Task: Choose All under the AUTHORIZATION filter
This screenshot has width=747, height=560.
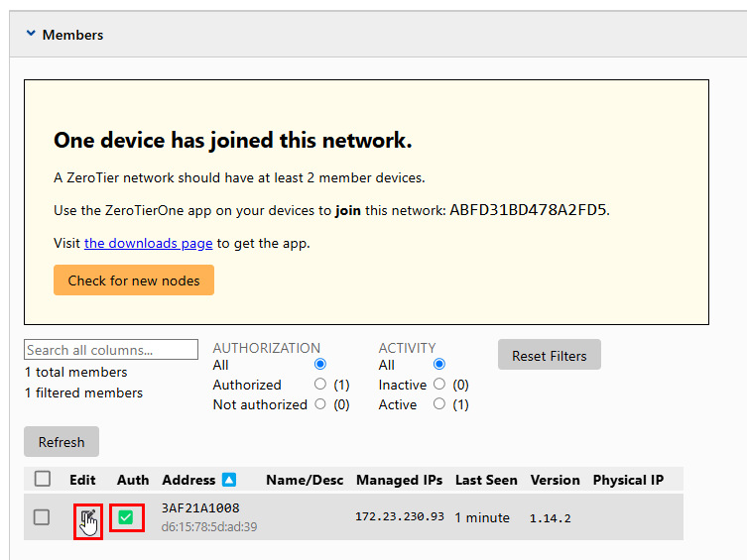Action: (319, 365)
